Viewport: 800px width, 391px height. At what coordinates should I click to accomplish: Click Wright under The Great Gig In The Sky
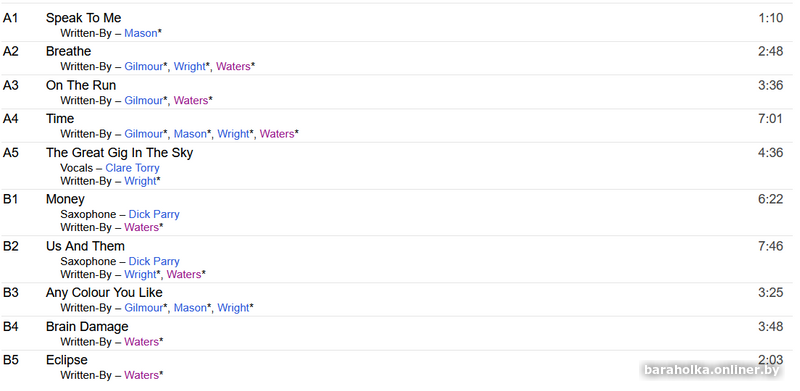click(140, 181)
